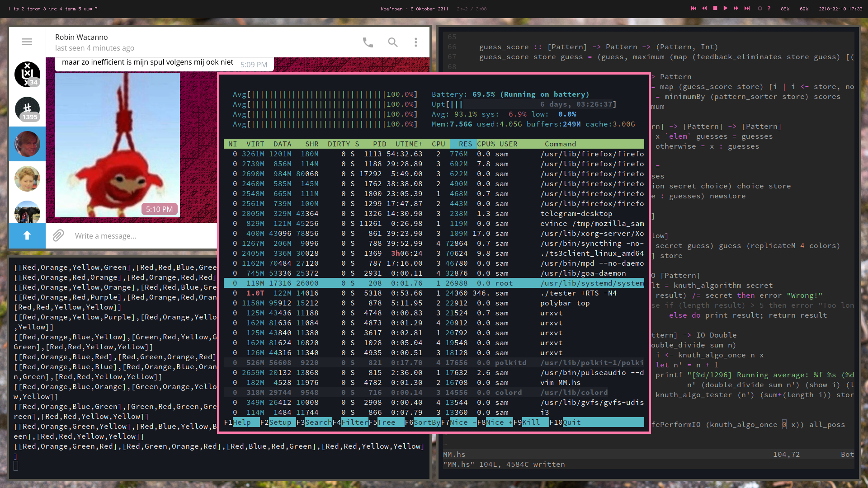Toggle the repeat 'O' indicator in polybar
Screen dimensions: 868x488
(x=760, y=9)
